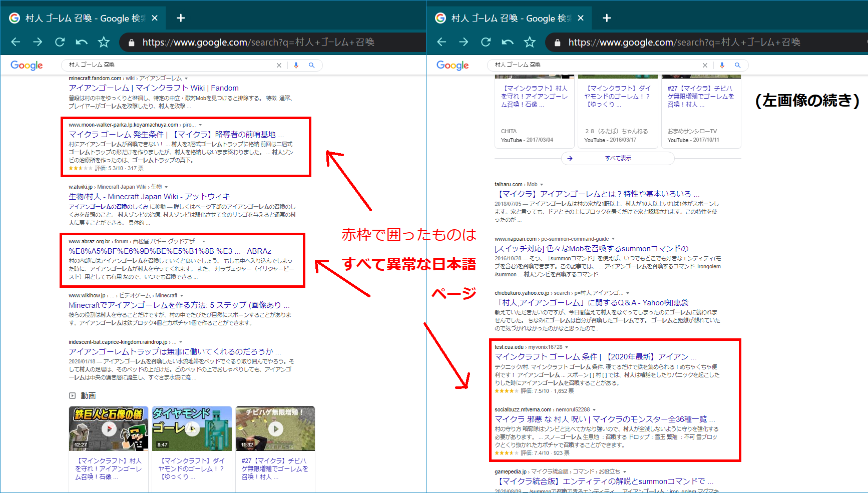Click すべて表示 button under video carousel
This screenshot has width=868, height=493.
tap(618, 158)
